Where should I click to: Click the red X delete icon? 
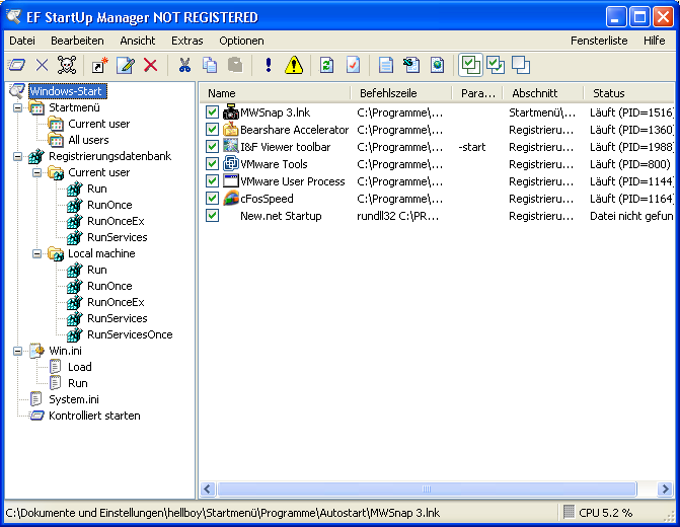(x=150, y=65)
